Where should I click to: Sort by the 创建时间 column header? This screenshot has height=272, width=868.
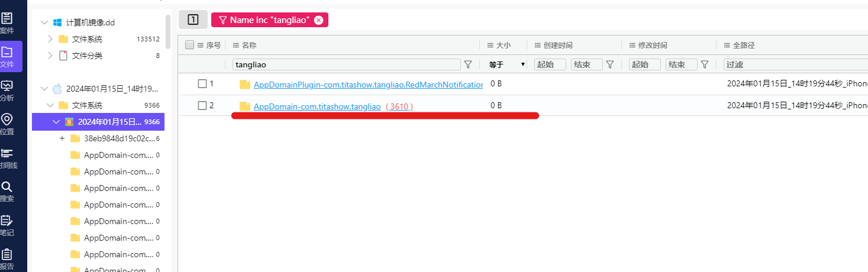[x=557, y=46]
